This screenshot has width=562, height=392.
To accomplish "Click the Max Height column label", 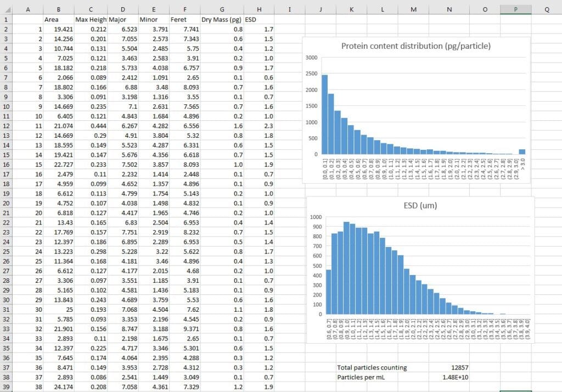I will pyautogui.click(x=91, y=19).
